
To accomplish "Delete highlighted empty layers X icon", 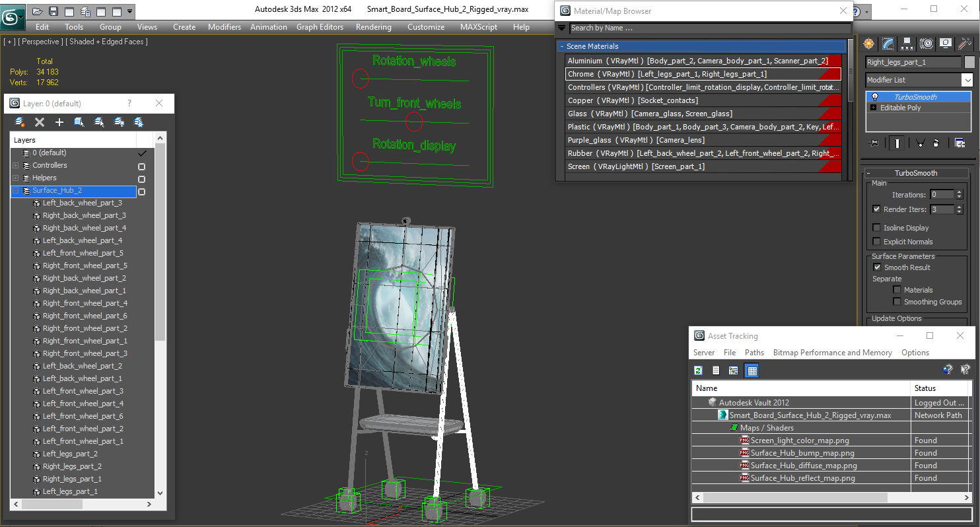I will point(40,122).
